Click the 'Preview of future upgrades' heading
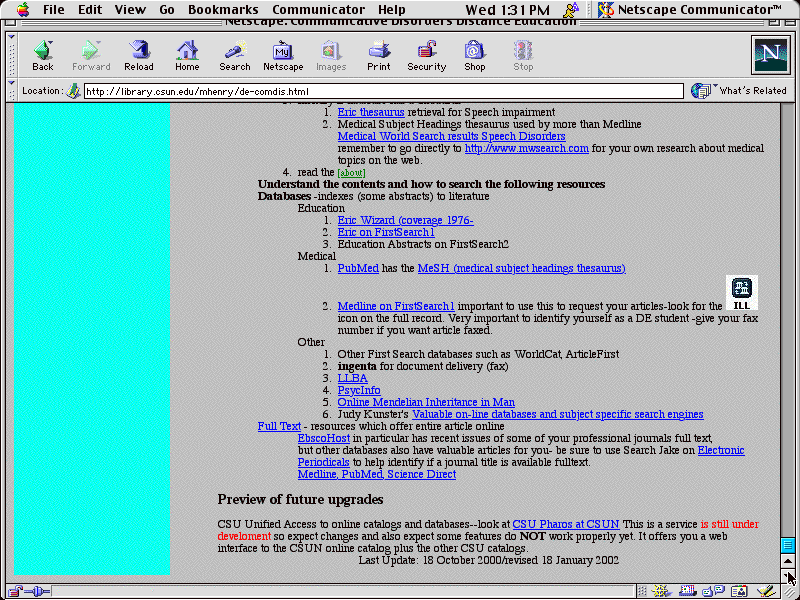Screen dimensions: 800x600 pos(300,499)
